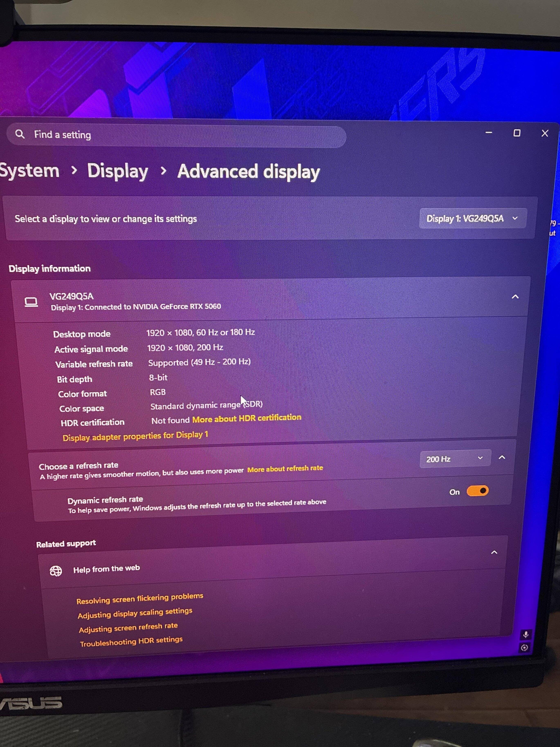Collapse the Help from the web section
560x747 pixels.
494,552
